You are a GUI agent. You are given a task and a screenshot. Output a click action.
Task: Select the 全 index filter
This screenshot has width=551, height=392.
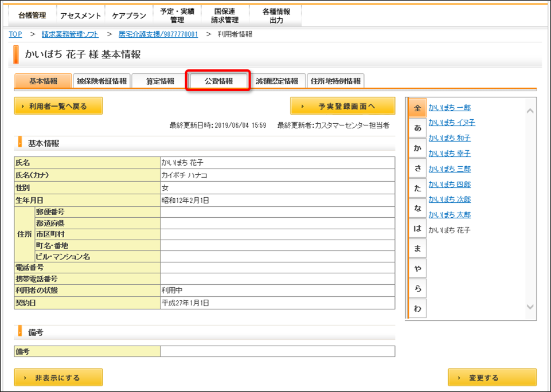[x=417, y=108]
